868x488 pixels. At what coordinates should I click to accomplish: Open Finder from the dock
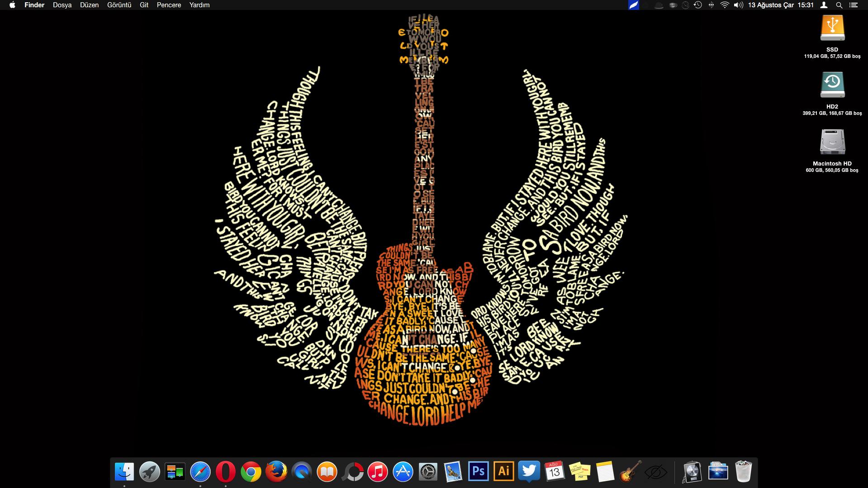(124, 472)
